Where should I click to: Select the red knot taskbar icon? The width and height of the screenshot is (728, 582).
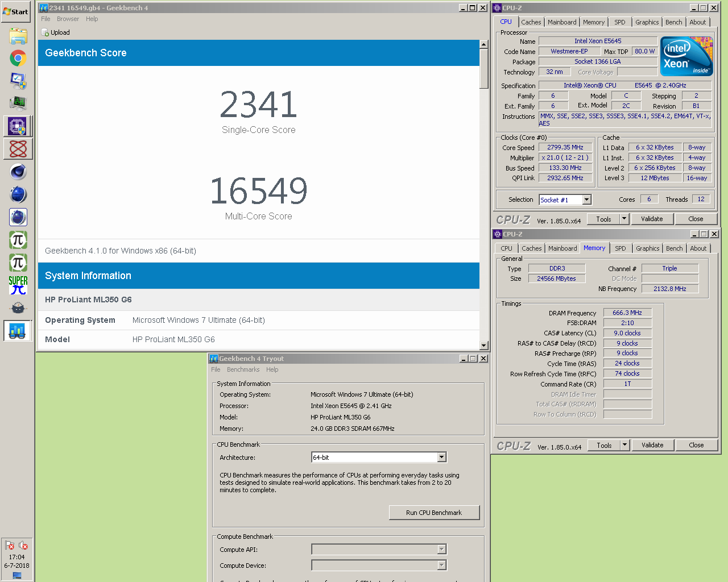point(18,149)
